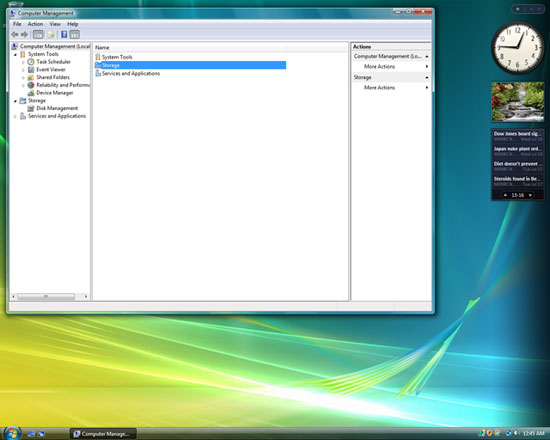
Task: Collapse the System Tools tree node
Action: 15,54
